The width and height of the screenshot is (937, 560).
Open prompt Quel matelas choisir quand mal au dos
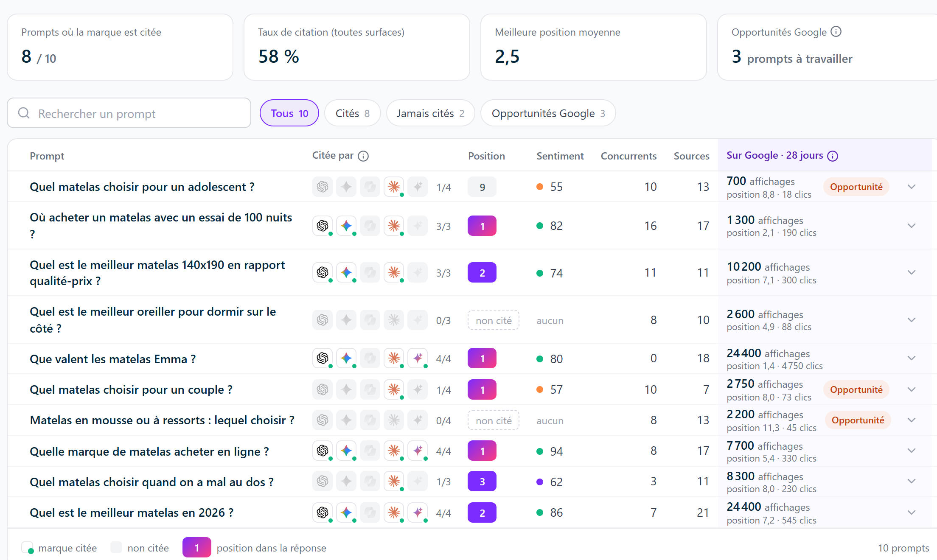click(151, 482)
